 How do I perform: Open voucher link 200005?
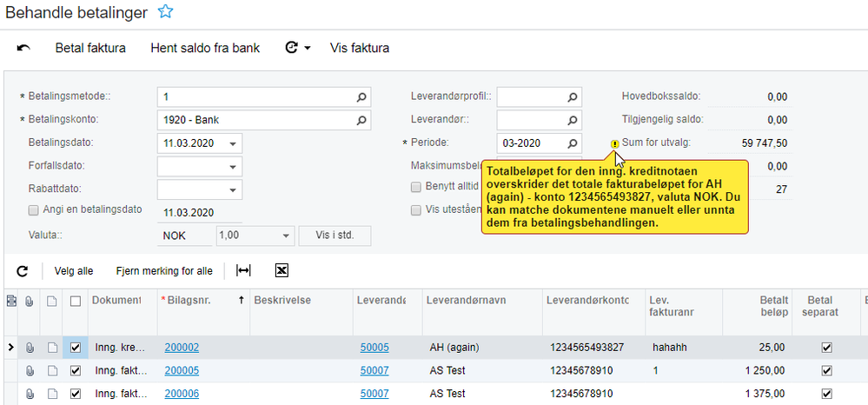tap(182, 370)
